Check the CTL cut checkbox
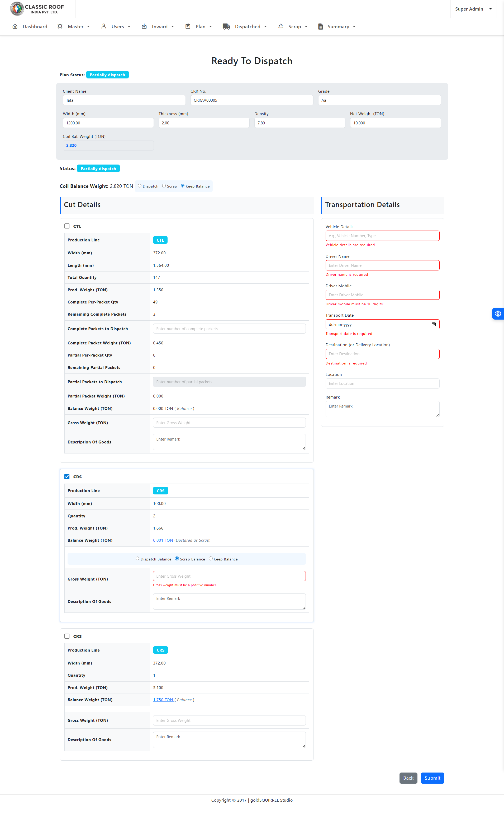 click(x=67, y=226)
